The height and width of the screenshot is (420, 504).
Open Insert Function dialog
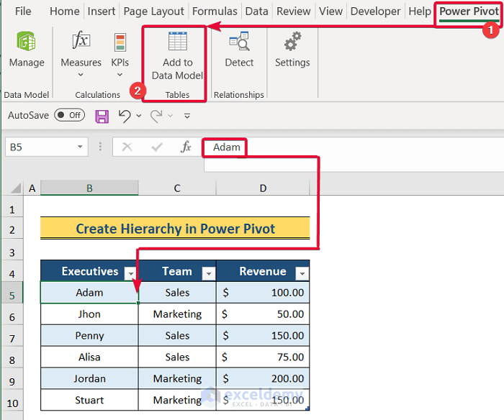(186, 147)
